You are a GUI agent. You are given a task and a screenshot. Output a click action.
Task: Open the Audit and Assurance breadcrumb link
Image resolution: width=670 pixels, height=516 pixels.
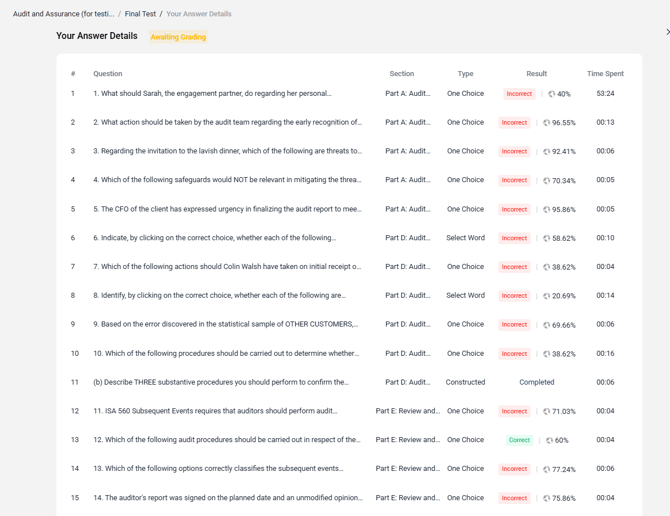(x=63, y=14)
